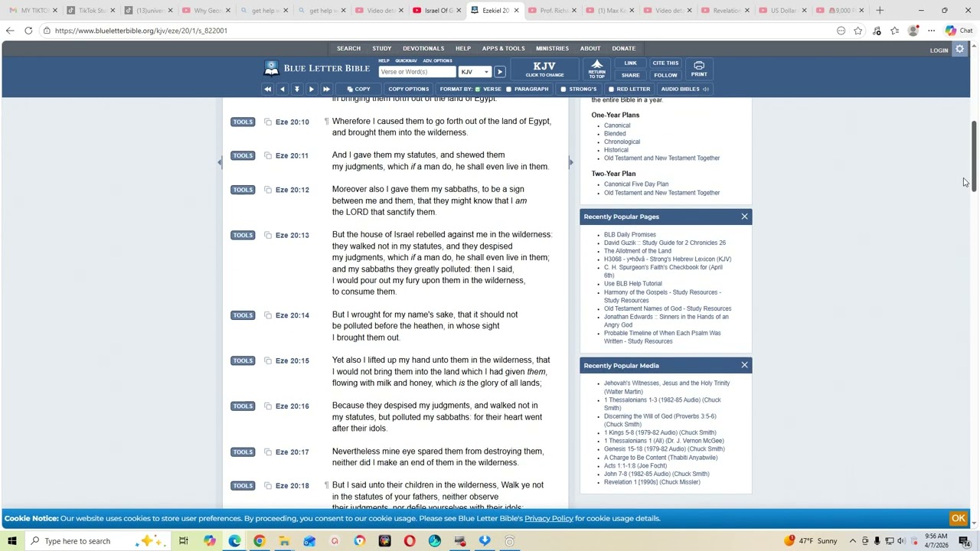Click the Cite This button
The height and width of the screenshot is (551, 980).
coord(665,64)
